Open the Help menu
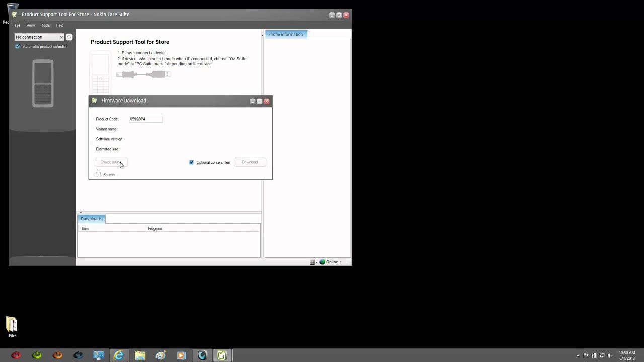This screenshot has width=644, height=362. 60,25
